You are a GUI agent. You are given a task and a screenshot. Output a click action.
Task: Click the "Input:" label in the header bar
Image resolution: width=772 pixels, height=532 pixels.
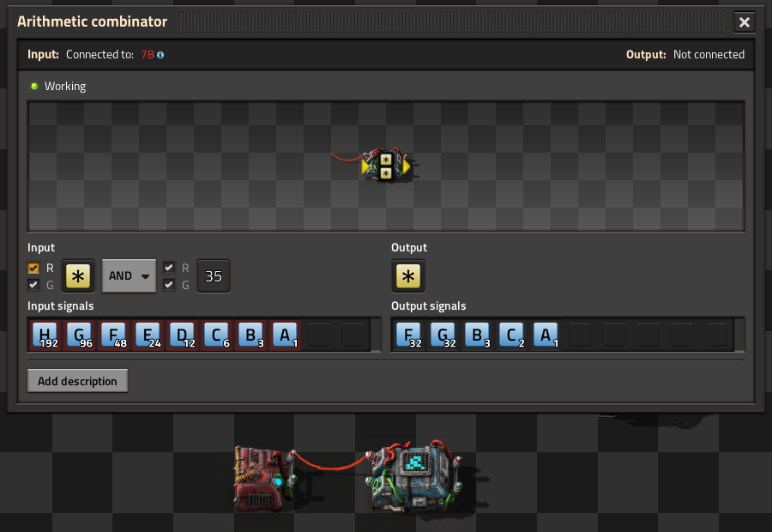44,55
